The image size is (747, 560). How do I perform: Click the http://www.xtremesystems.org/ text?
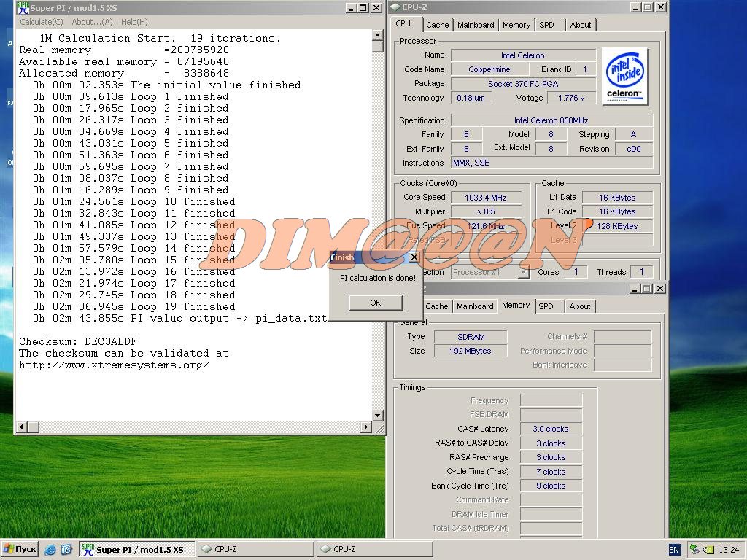[115, 365]
